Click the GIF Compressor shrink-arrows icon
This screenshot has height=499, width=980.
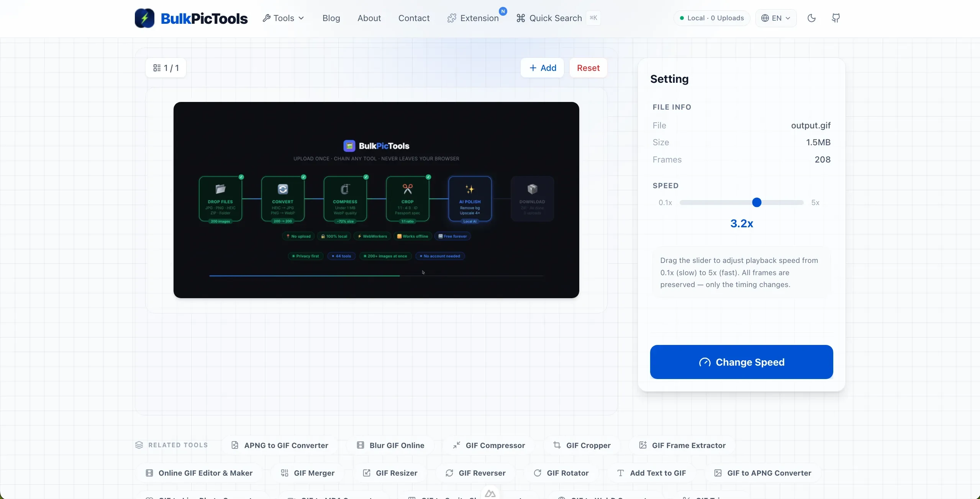click(456, 445)
